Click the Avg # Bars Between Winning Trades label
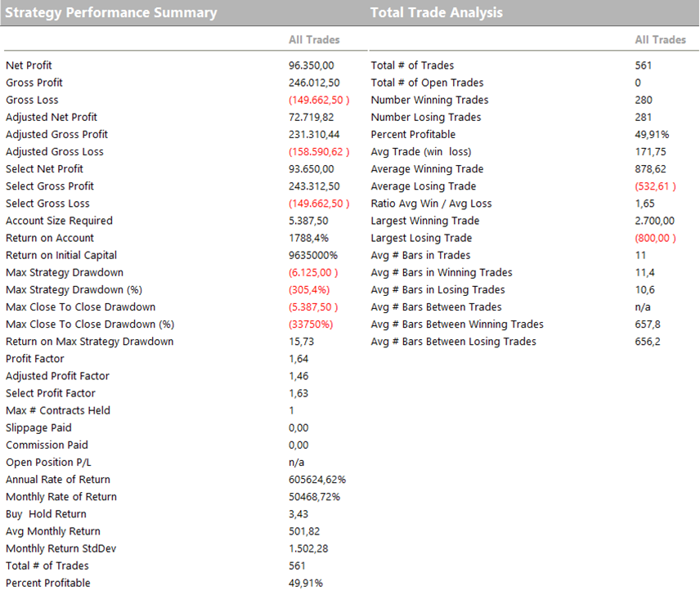700x595 pixels. point(457,324)
